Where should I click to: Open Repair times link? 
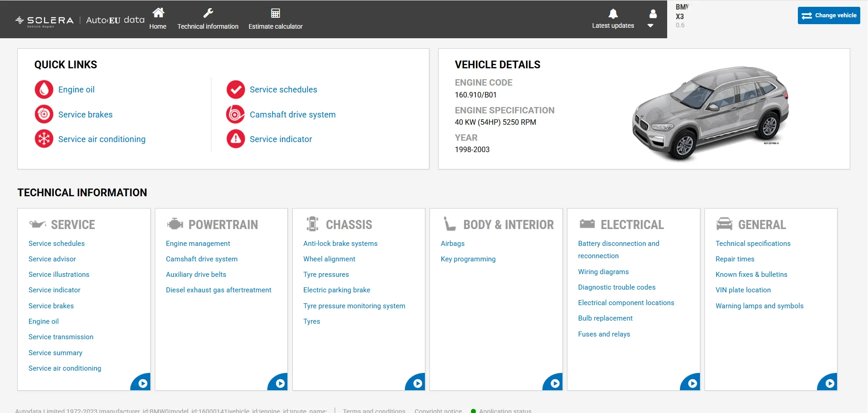pyautogui.click(x=735, y=259)
